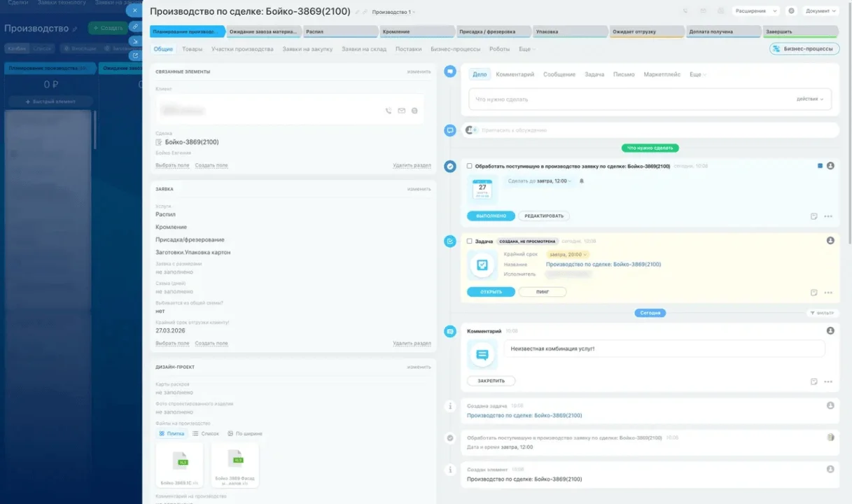Open the Документ dropdown
Screen dimensions: 852x504
coord(820,11)
